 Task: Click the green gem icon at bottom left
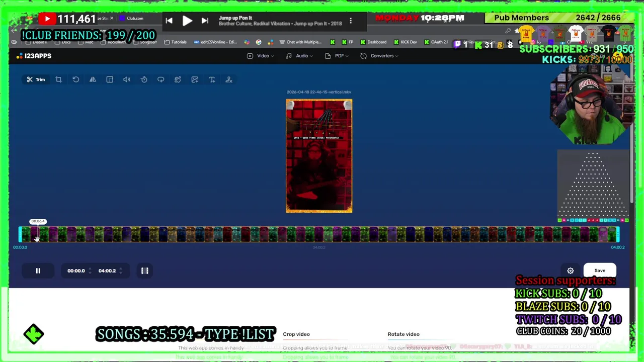tap(34, 334)
